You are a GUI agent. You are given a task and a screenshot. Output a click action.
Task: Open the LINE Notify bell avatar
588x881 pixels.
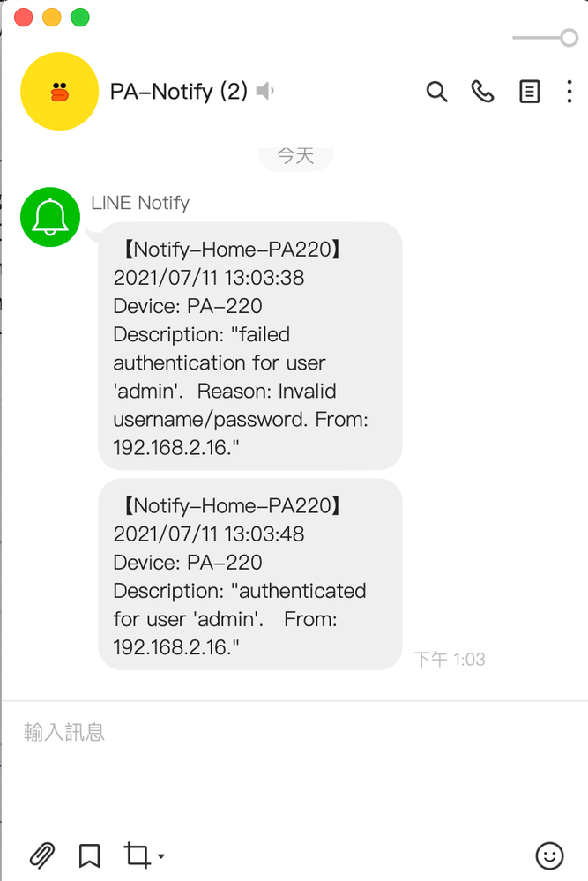click(50, 217)
